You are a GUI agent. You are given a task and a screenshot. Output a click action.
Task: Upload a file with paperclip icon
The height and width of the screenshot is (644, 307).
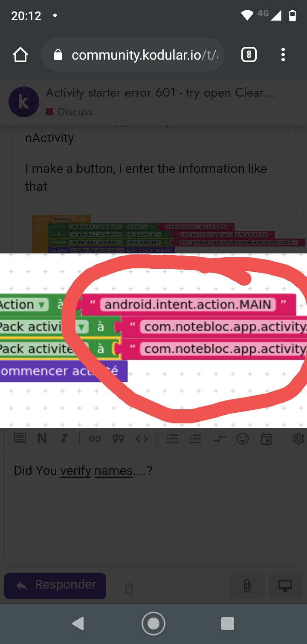[x=247, y=586]
